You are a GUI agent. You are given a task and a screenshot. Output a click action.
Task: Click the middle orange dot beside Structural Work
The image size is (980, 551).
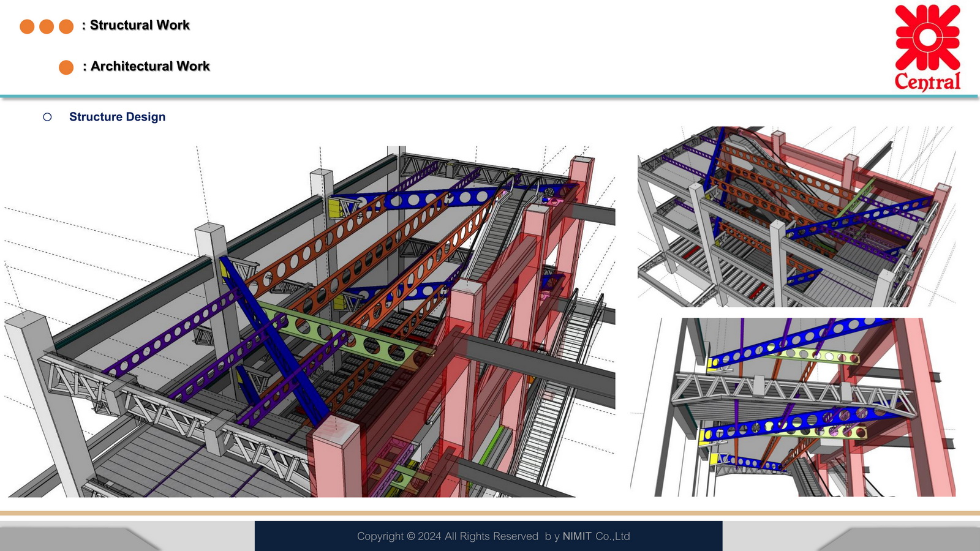click(47, 26)
